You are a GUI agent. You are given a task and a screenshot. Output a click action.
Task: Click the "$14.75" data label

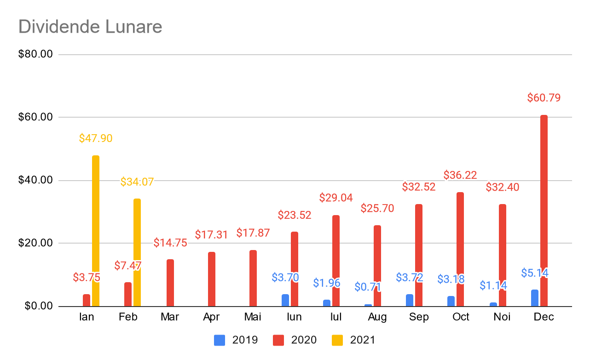point(170,243)
